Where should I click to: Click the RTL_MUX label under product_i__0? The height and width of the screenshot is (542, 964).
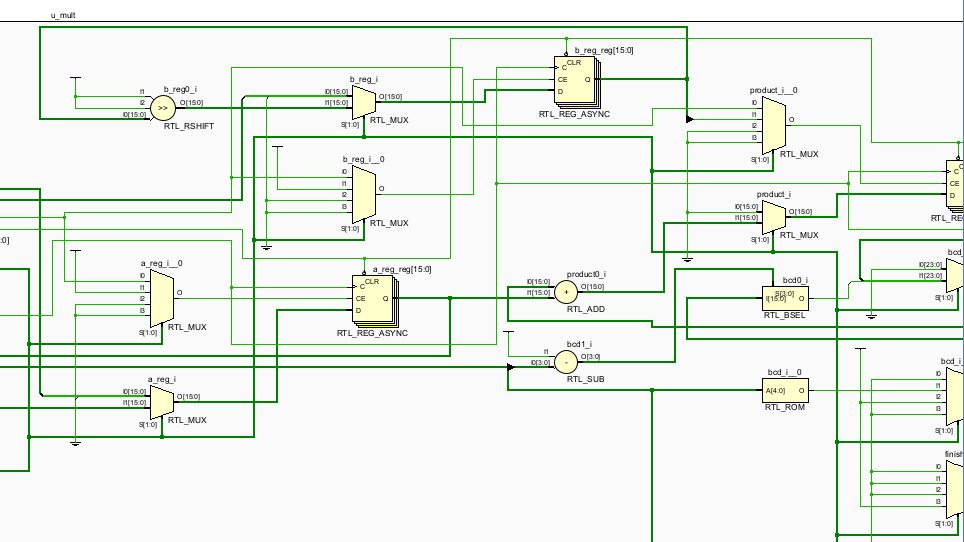(x=799, y=154)
